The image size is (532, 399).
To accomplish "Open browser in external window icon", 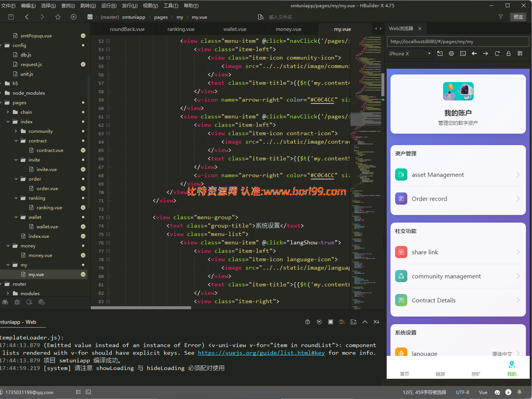I will pyautogui.click(x=440, y=53).
